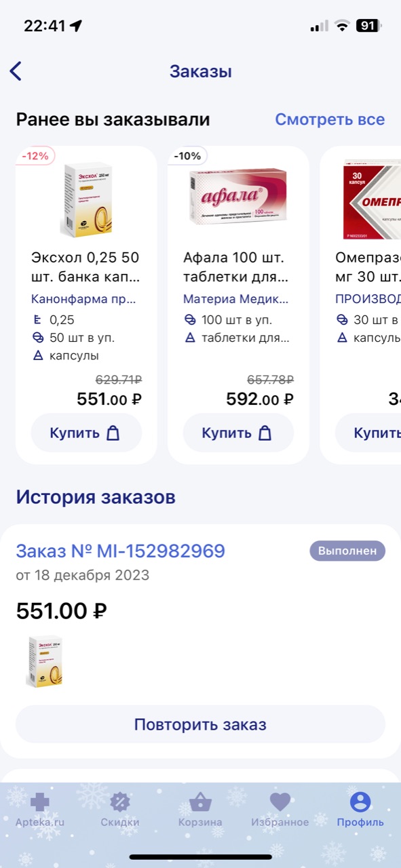
Task: Tap the -10% discount badge on Афала
Action: (x=187, y=156)
